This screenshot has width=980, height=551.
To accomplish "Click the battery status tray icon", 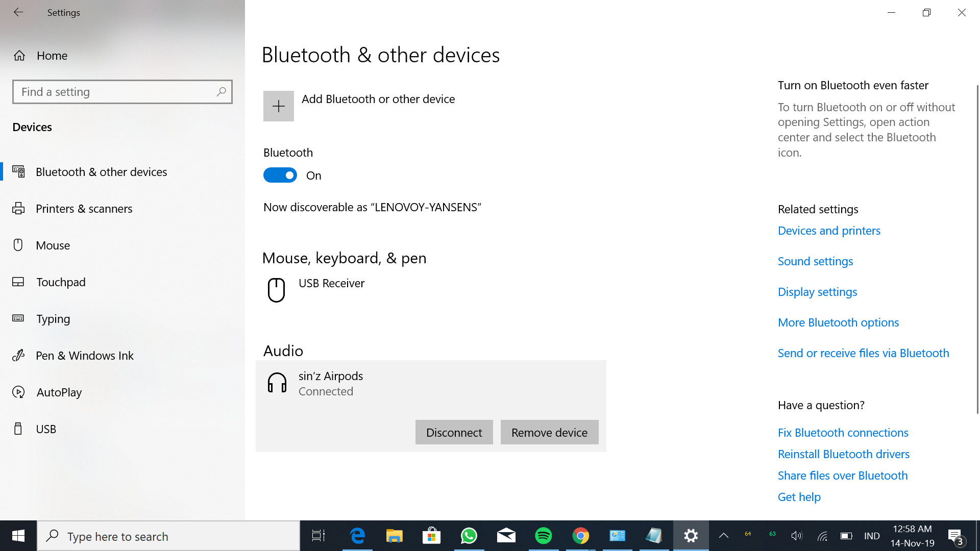I will point(846,536).
